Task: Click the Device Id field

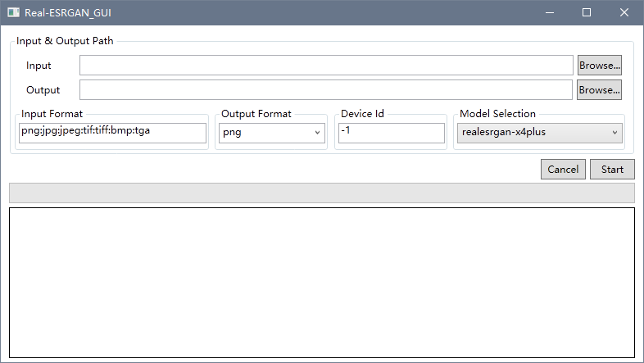Action: point(391,133)
